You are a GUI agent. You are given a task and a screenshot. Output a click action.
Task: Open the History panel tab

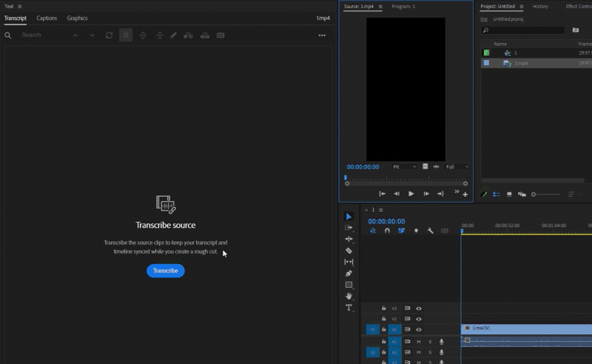pos(540,7)
